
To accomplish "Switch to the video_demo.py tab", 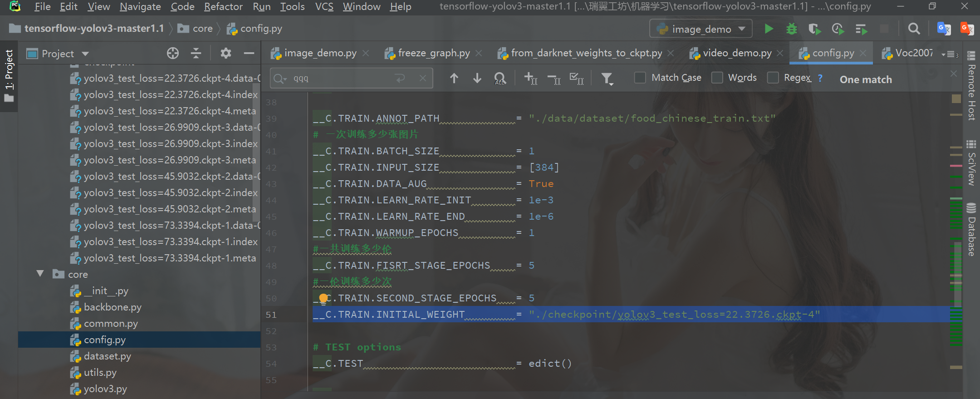I will point(737,53).
